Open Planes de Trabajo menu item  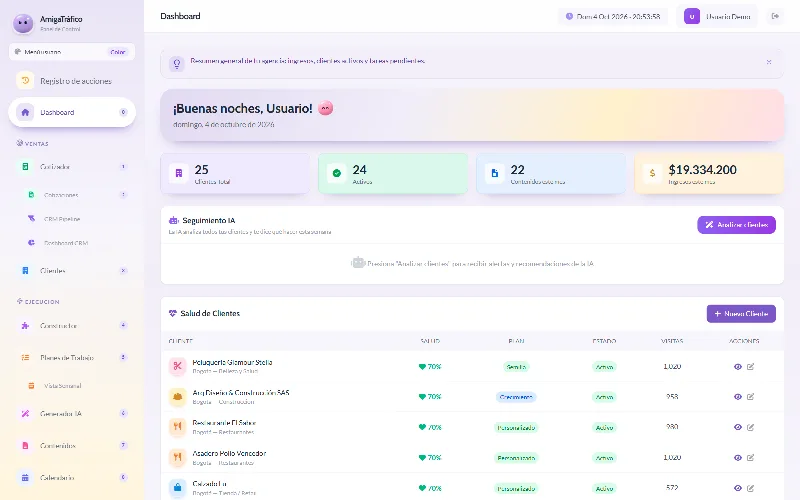tap(72, 358)
